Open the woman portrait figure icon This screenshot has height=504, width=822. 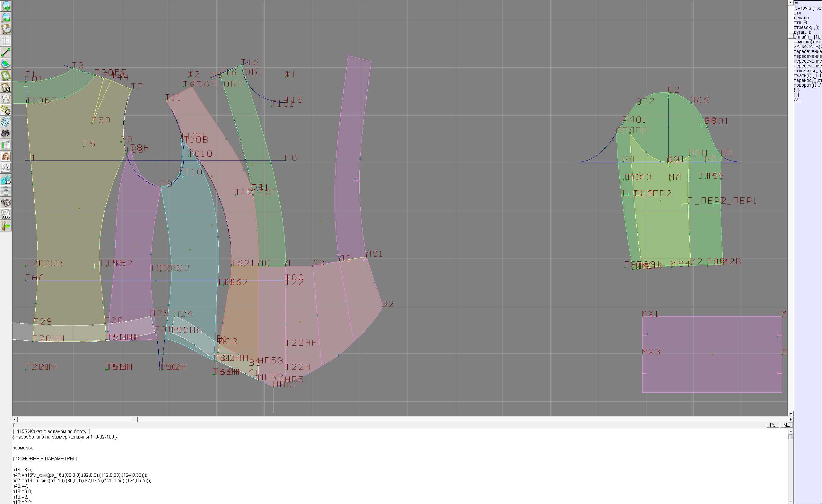coord(6,156)
